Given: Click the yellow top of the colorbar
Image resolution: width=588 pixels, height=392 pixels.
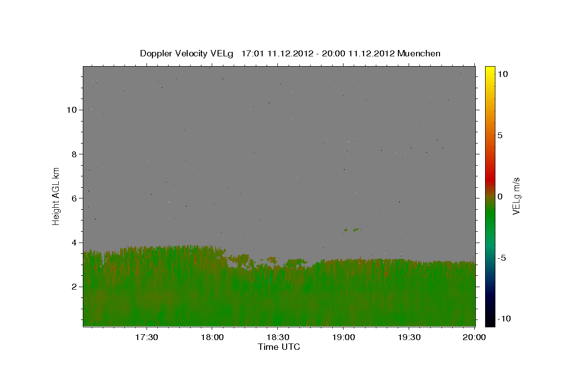Looking at the screenshot, I should pyautogui.click(x=490, y=71).
